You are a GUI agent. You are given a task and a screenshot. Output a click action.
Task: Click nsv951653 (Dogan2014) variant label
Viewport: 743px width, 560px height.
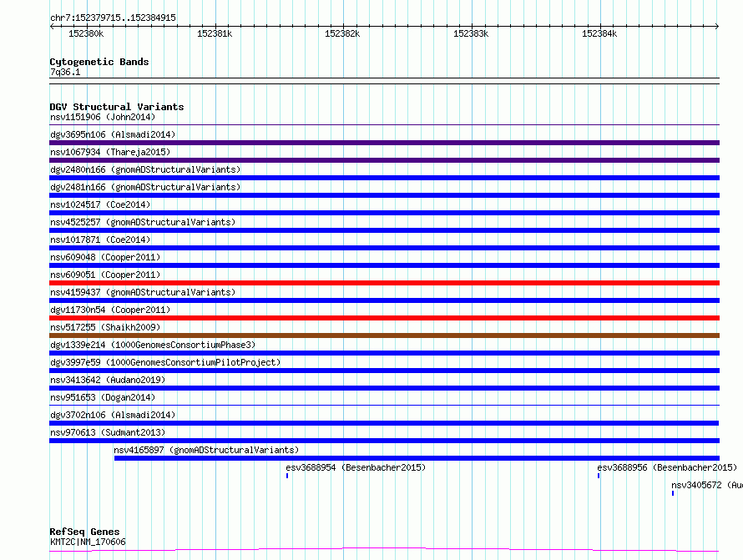point(103,397)
